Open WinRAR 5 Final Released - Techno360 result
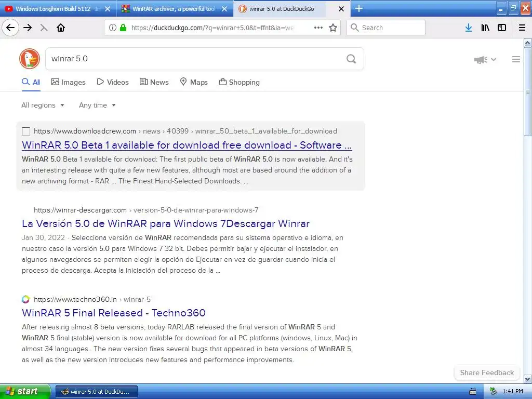 pos(114,313)
